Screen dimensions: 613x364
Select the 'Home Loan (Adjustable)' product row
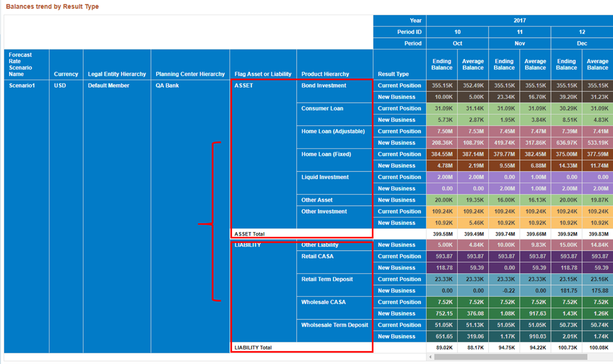pos(335,137)
